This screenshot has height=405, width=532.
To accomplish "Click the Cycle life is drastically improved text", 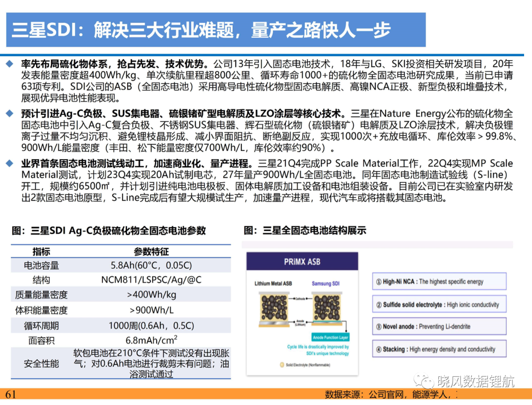I will (318, 350).
